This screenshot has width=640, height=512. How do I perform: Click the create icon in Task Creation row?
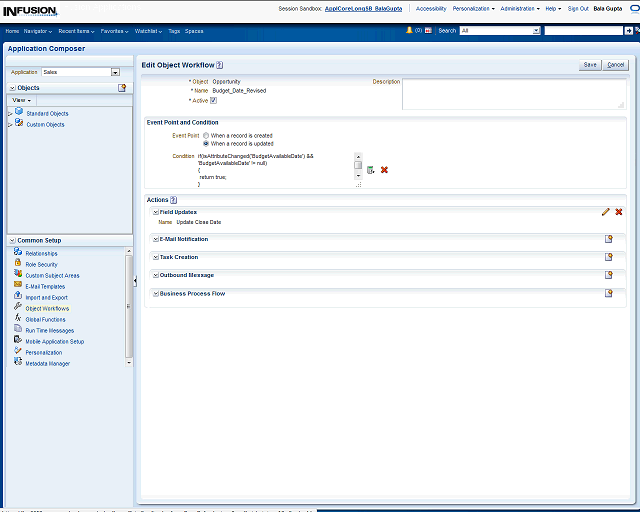click(608, 257)
